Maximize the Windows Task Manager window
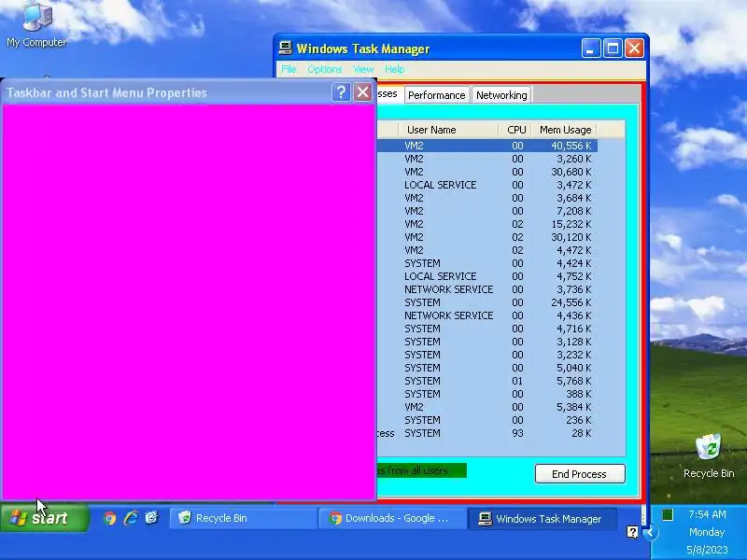 (x=613, y=49)
